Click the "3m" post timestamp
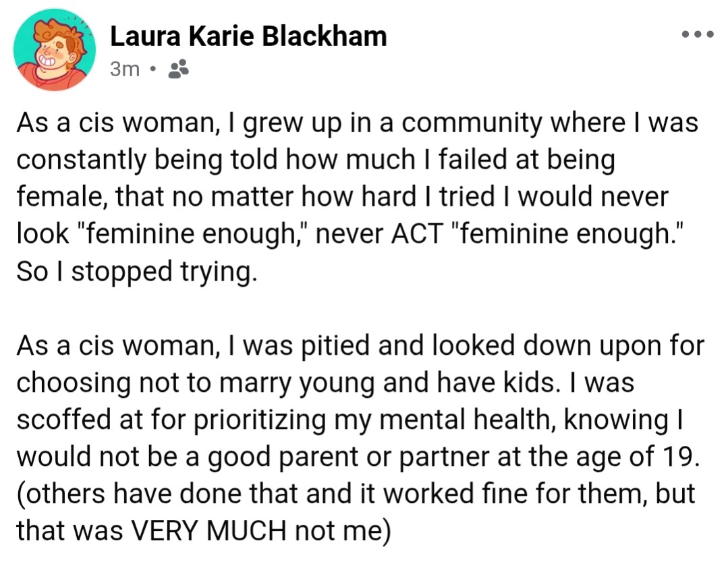 [x=124, y=69]
